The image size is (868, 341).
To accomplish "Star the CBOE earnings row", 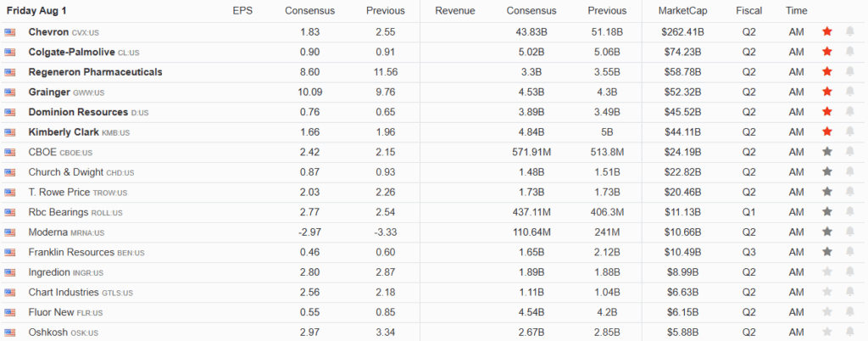I will click(827, 152).
